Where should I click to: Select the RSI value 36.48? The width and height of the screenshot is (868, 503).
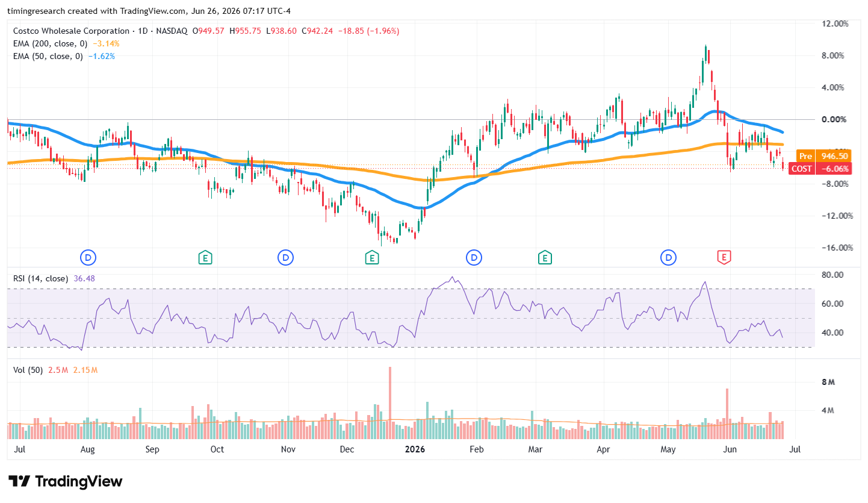point(84,278)
